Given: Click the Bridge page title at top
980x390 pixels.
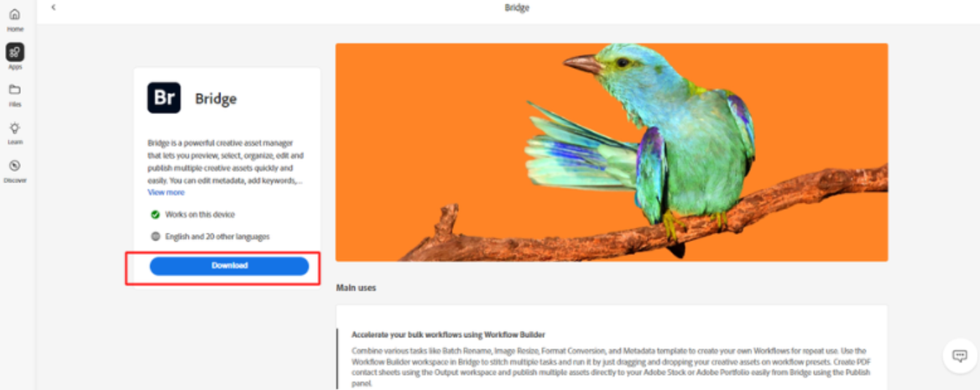Looking at the screenshot, I should point(517,8).
